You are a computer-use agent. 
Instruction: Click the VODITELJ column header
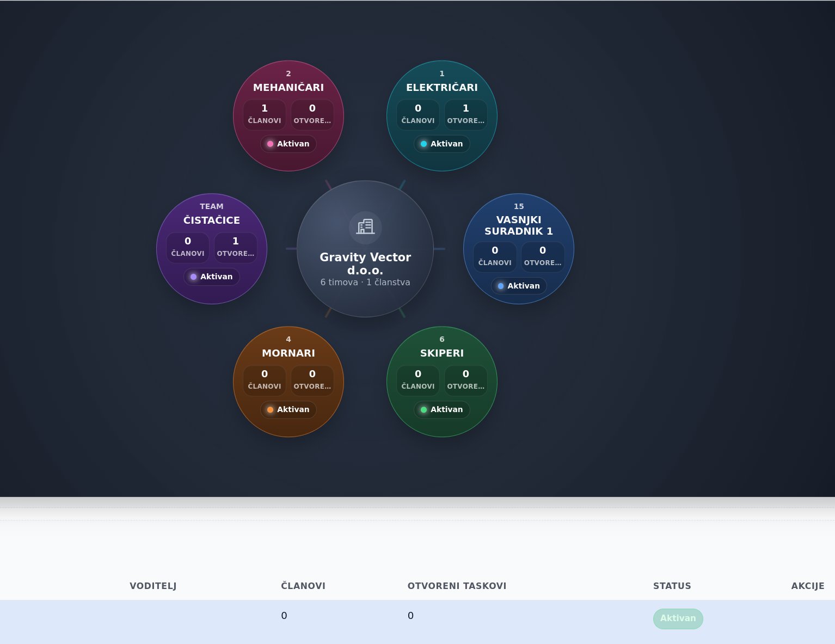(153, 586)
